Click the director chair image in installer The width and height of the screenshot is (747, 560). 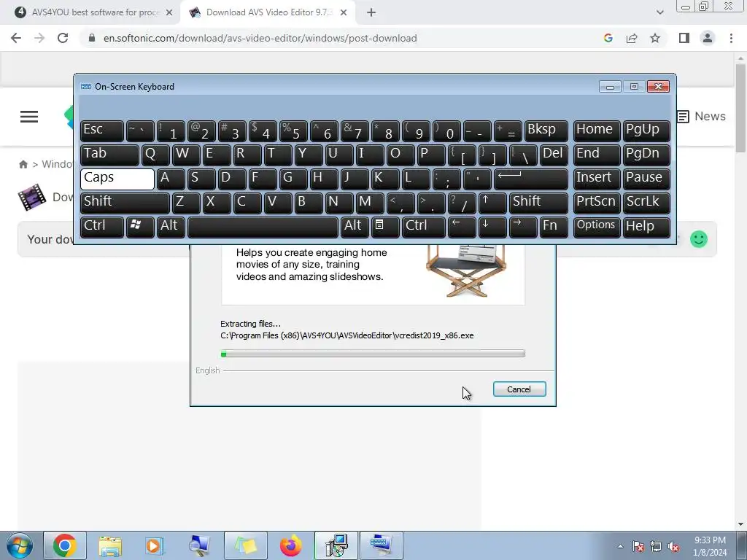[466, 271]
